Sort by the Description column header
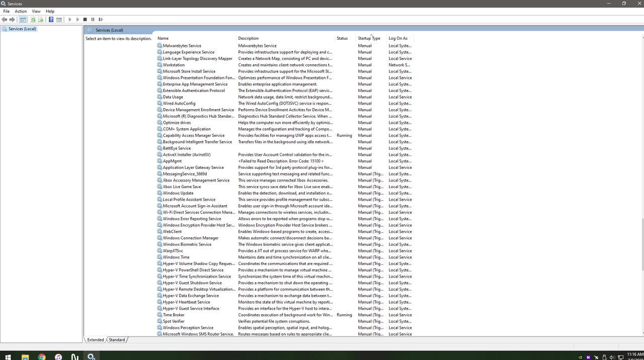The width and height of the screenshot is (644, 360). [286, 38]
